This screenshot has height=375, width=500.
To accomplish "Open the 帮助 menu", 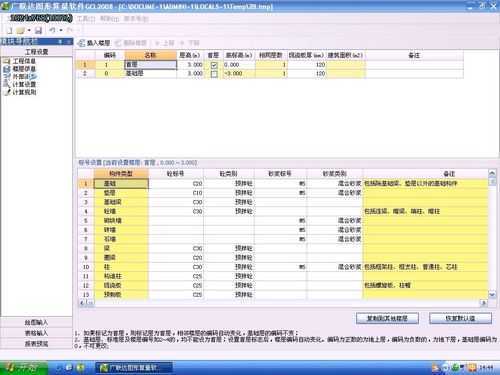I will tap(109, 19).
